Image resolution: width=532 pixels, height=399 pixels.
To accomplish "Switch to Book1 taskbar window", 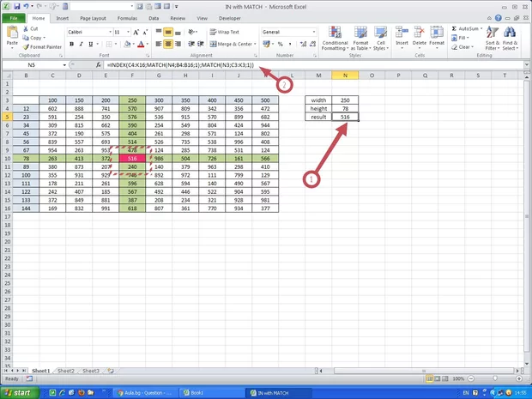I will pos(210,393).
